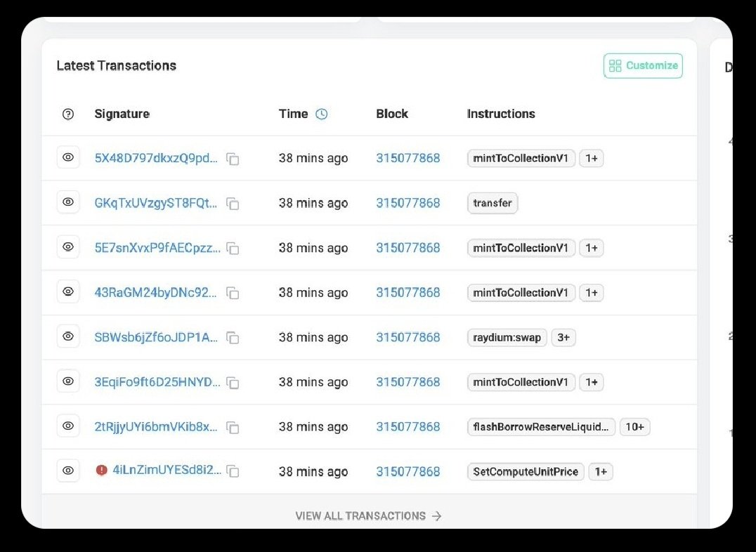Image resolution: width=756 pixels, height=552 pixels.
Task: Open block 315077868 in SetComputeUnitPrice row
Action: pos(408,471)
